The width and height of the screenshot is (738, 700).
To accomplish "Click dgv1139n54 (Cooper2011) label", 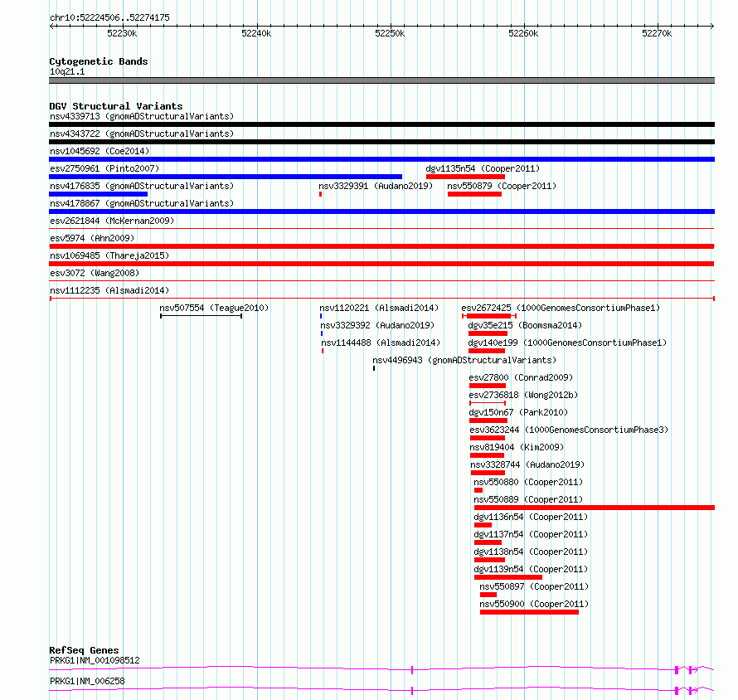I will (531, 569).
